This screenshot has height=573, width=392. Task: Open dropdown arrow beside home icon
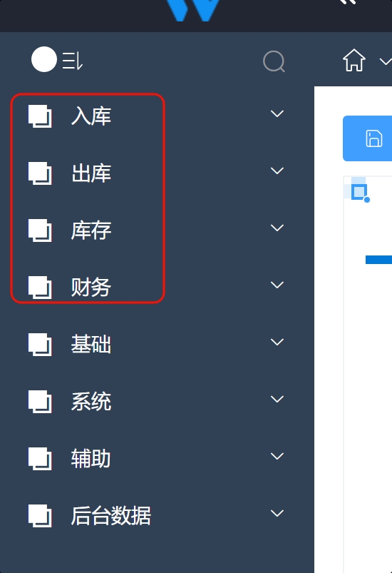pyautogui.click(x=386, y=61)
